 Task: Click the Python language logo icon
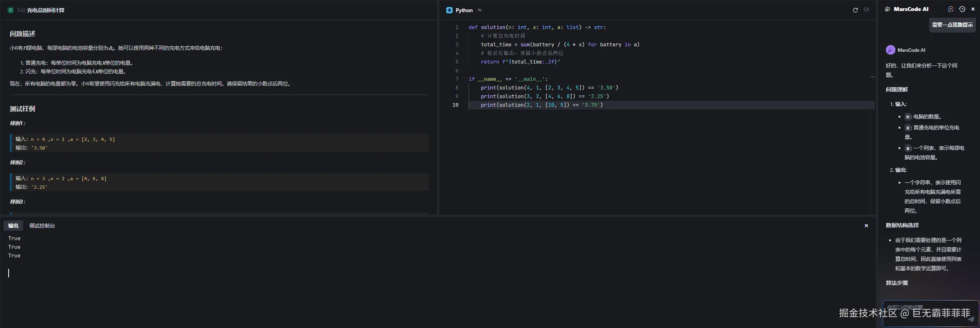pyautogui.click(x=449, y=10)
